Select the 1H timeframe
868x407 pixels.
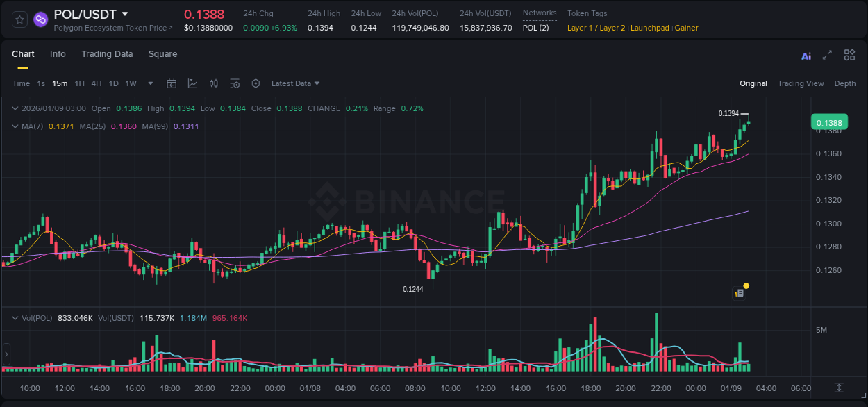[x=80, y=83]
